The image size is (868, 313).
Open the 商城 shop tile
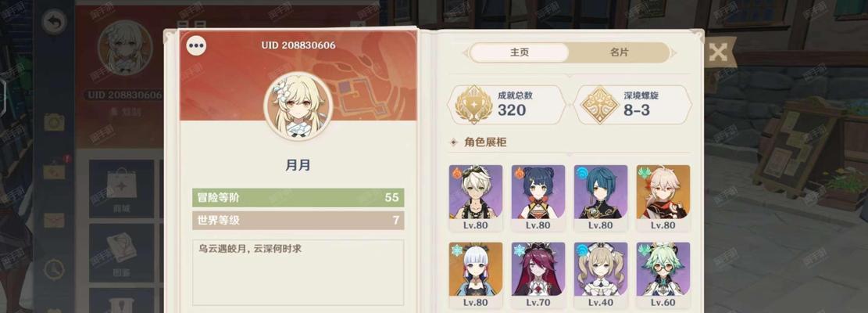[x=122, y=189]
